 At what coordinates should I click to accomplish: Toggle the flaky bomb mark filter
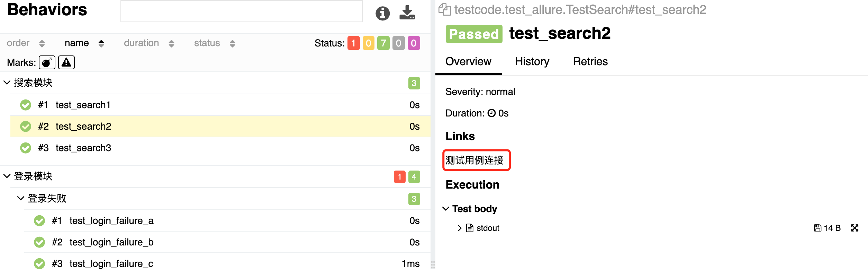(47, 62)
